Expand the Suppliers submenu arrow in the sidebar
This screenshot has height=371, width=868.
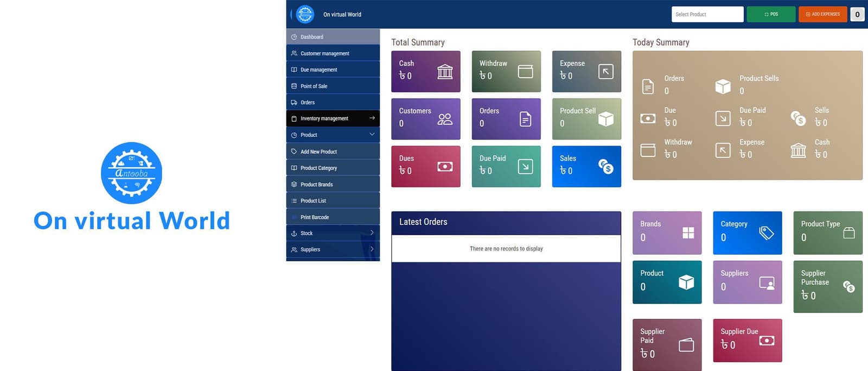click(x=372, y=249)
